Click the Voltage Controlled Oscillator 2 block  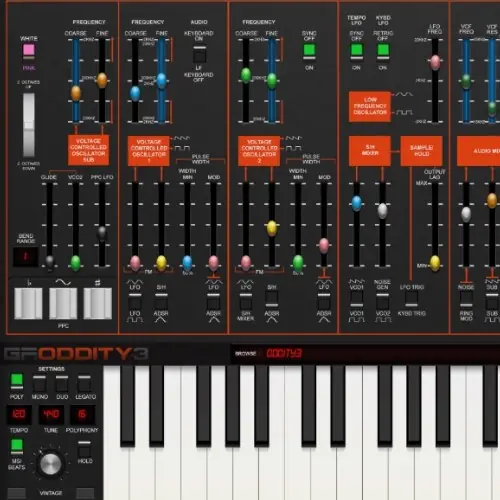pyautogui.click(x=259, y=151)
